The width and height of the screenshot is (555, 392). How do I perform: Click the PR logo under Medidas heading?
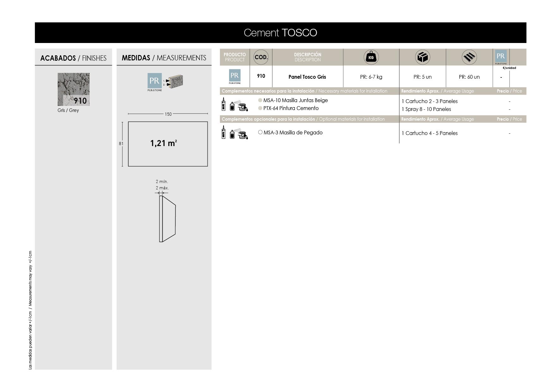tap(154, 82)
